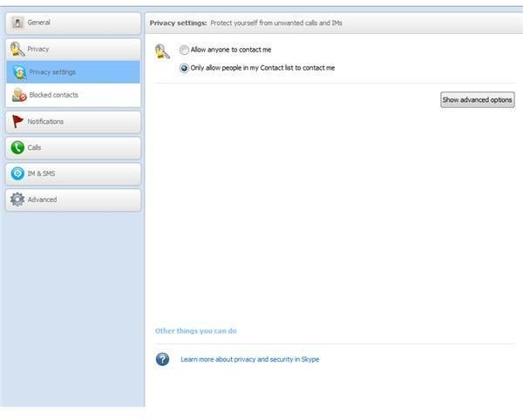
Task: Click the General section light switch icon
Action: [x=17, y=23]
